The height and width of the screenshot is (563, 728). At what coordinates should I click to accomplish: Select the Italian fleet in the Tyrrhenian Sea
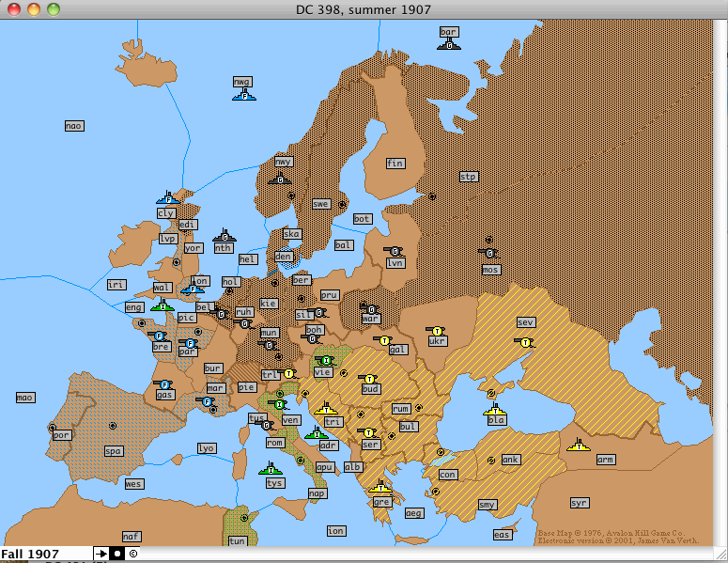pos(271,469)
